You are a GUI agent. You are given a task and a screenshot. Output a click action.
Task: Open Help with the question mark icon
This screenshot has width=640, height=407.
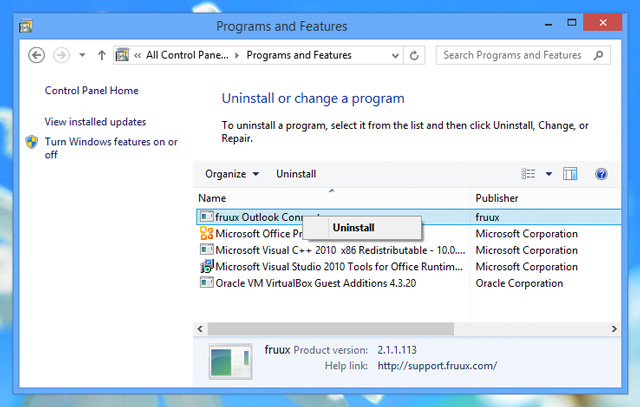[601, 174]
